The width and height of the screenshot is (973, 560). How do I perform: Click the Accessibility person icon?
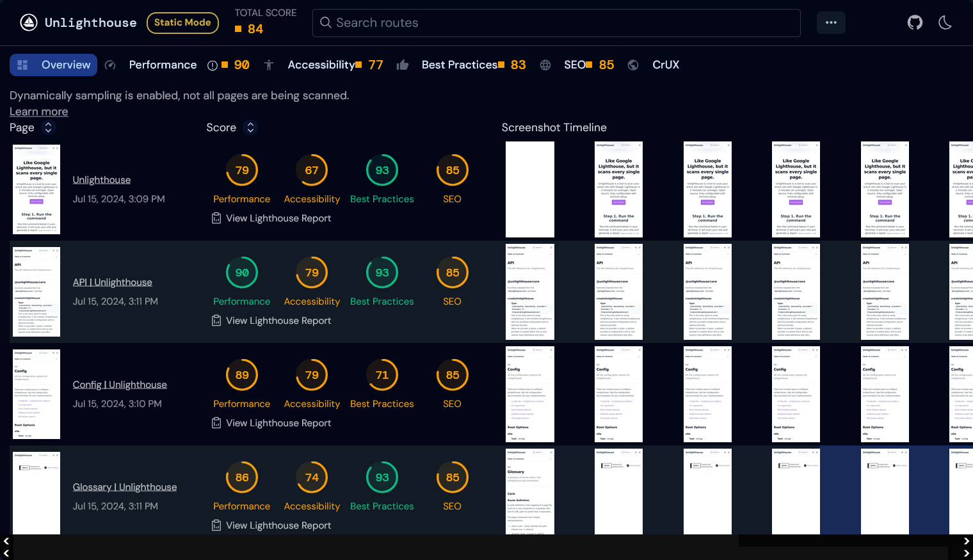(x=269, y=65)
